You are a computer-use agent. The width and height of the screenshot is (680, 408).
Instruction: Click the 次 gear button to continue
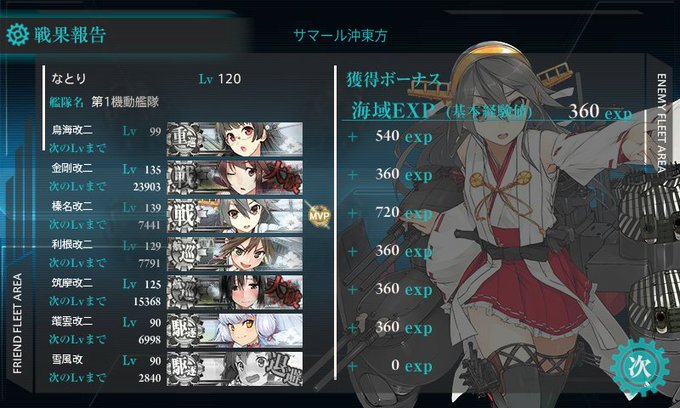[639, 367]
